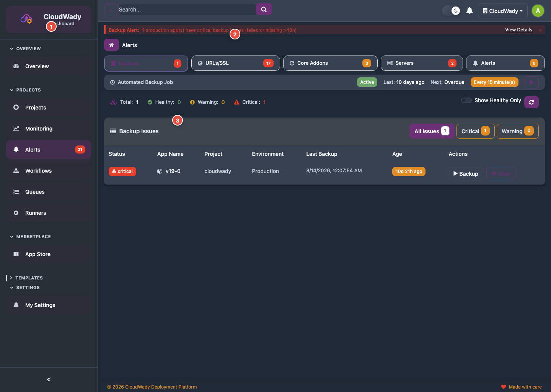Open the CloudWady account dropdown

tap(502, 10)
